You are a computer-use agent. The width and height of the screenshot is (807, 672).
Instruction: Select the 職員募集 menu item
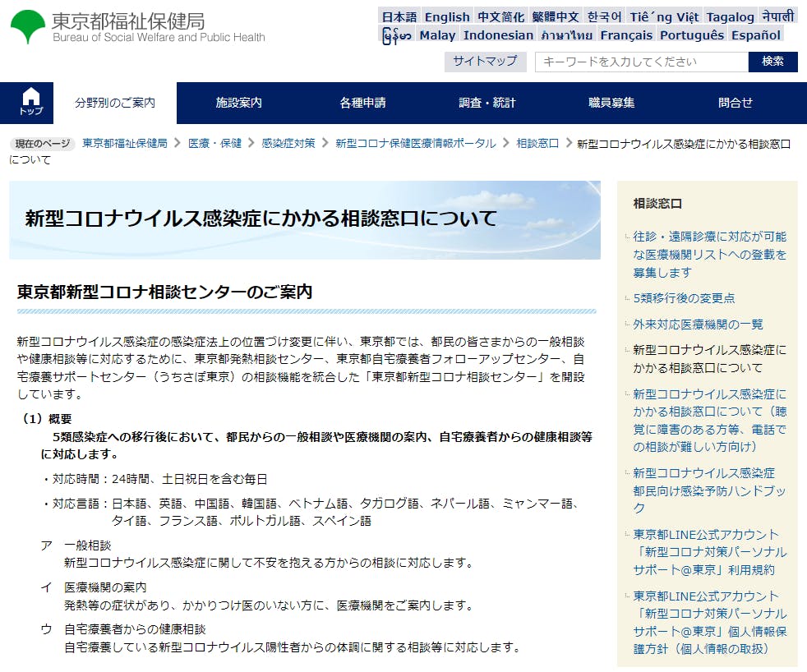(611, 103)
